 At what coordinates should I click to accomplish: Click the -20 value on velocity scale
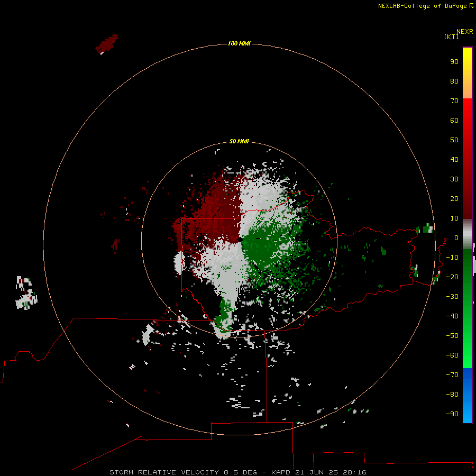452,277
